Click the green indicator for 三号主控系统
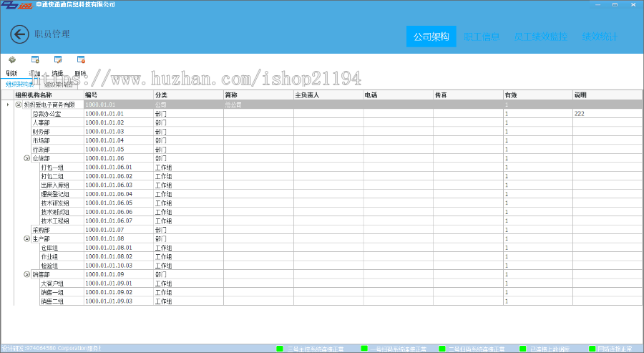Screen dimensions: 644x353 (280, 349)
